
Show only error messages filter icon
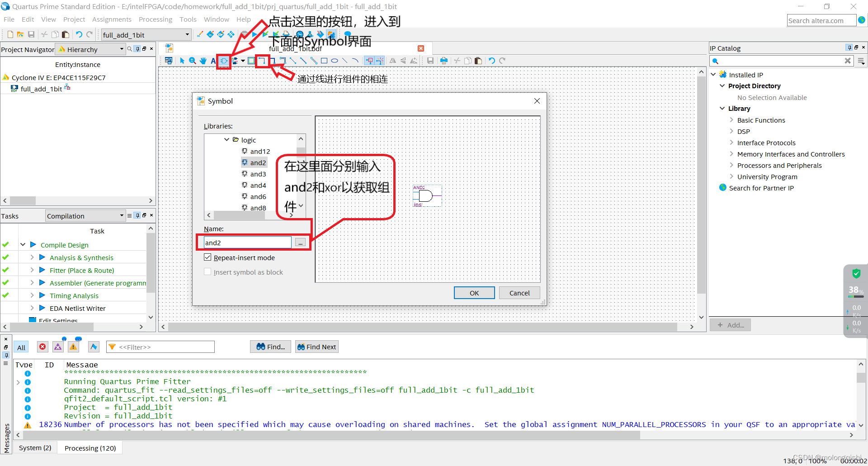click(42, 347)
